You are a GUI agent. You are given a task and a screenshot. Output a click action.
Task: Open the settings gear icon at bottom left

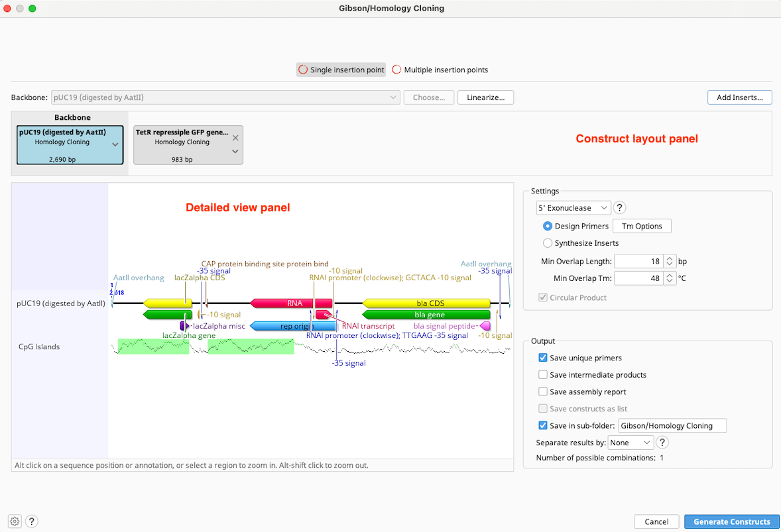(x=15, y=521)
